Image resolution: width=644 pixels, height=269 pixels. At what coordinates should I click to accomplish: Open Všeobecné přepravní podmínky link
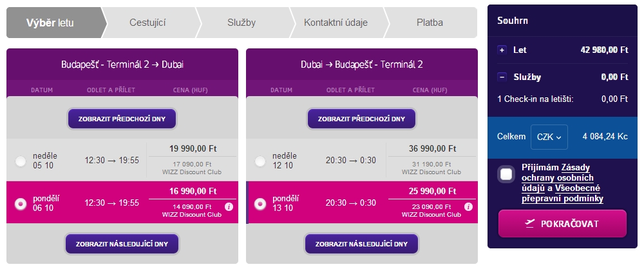(x=563, y=194)
